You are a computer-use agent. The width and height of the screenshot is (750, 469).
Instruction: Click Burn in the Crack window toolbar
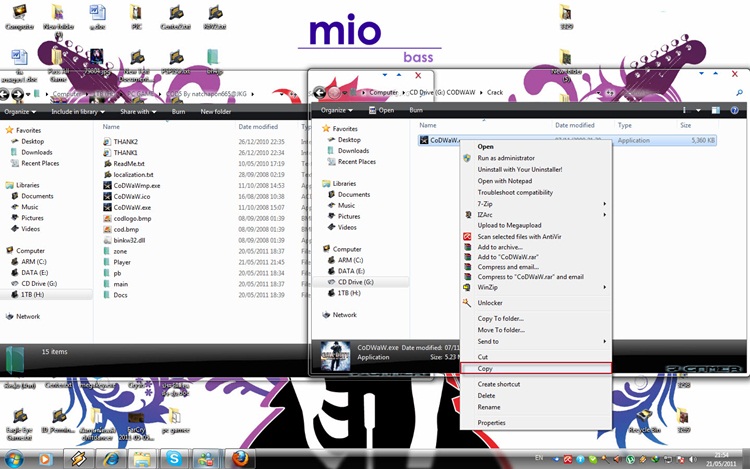click(416, 110)
